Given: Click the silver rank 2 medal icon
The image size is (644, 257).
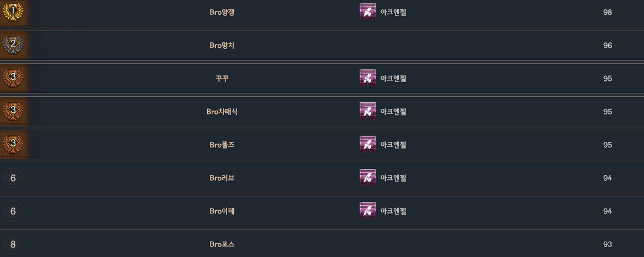Looking at the screenshot, I should (x=13, y=45).
